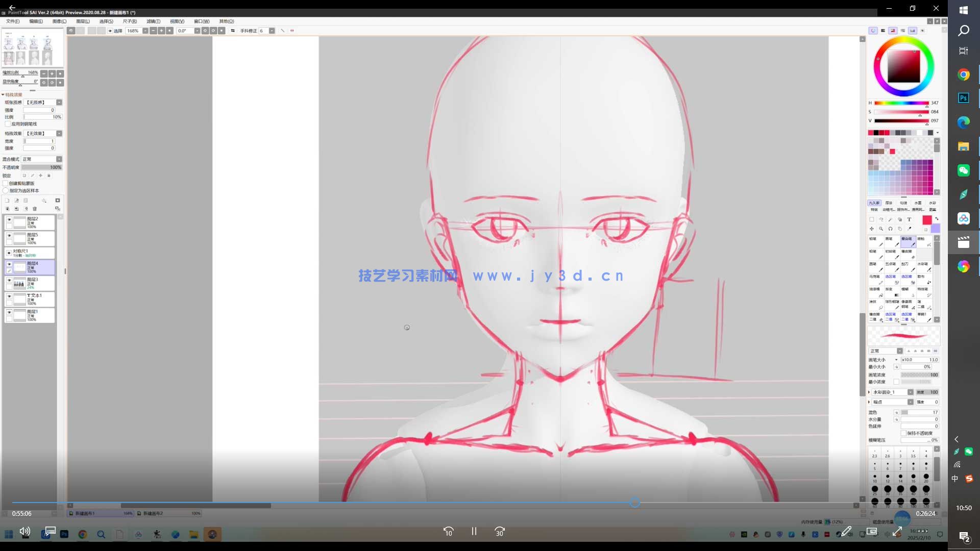The image size is (980, 551).
Task: Select the Eyedropper tool
Action: tap(910, 229)
